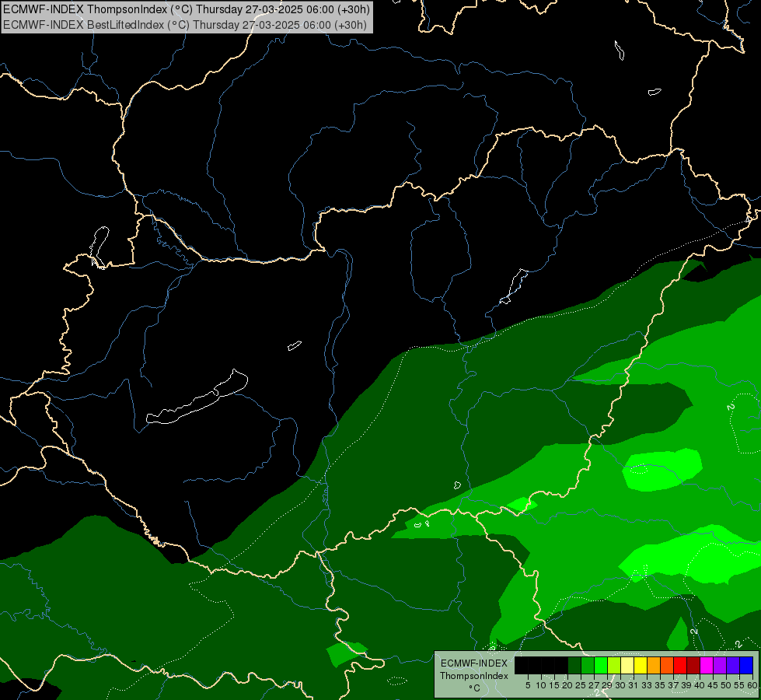Choose the violet 50–55 legend swatch
Image resolution: width=761 pixels, height=700 pixels.
(x=733, y=665)
